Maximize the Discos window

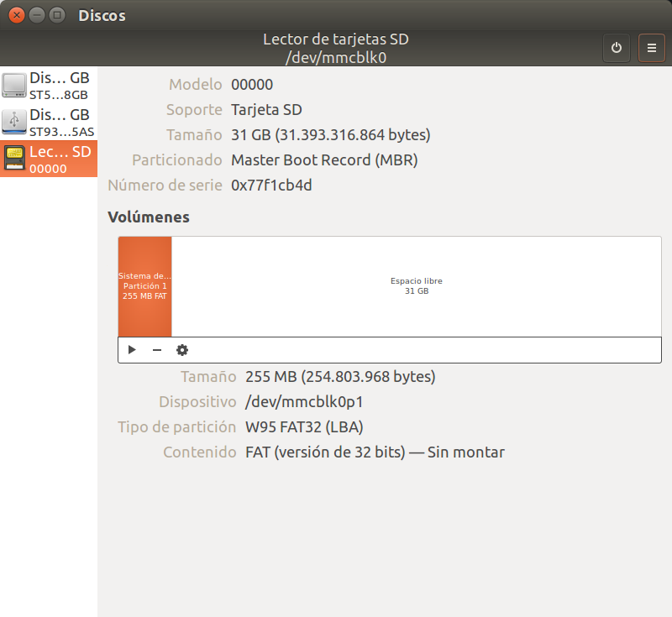[x=57, y=15]
